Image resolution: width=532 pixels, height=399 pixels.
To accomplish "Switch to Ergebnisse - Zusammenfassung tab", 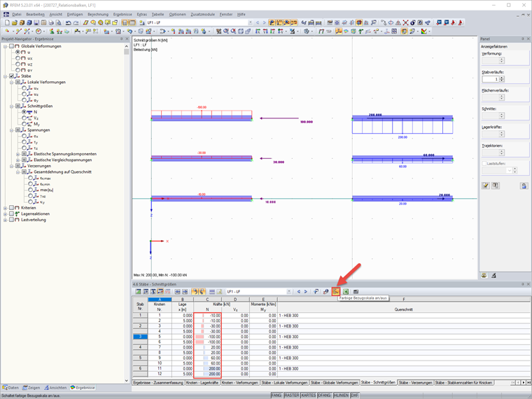I will click(x=158, y=382).
